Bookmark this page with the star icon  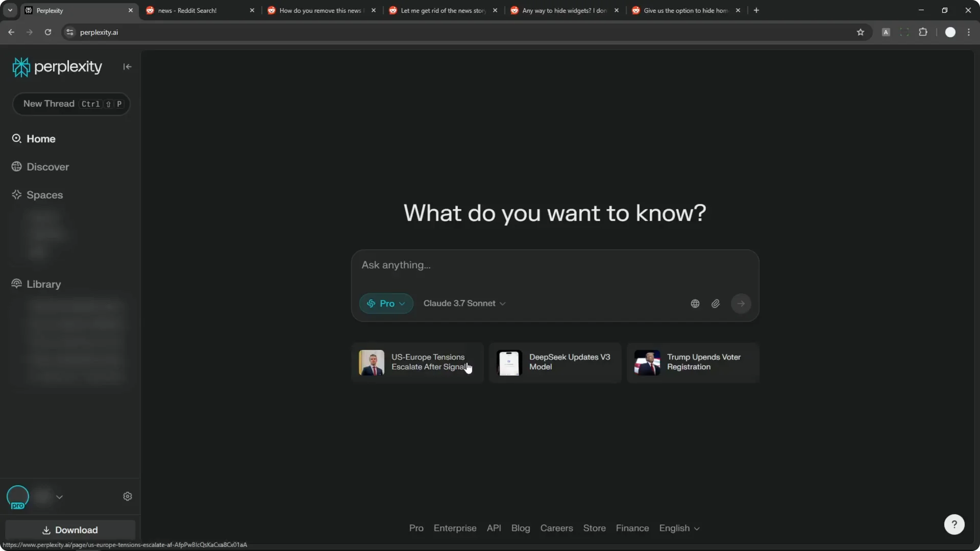click(861, 32)
